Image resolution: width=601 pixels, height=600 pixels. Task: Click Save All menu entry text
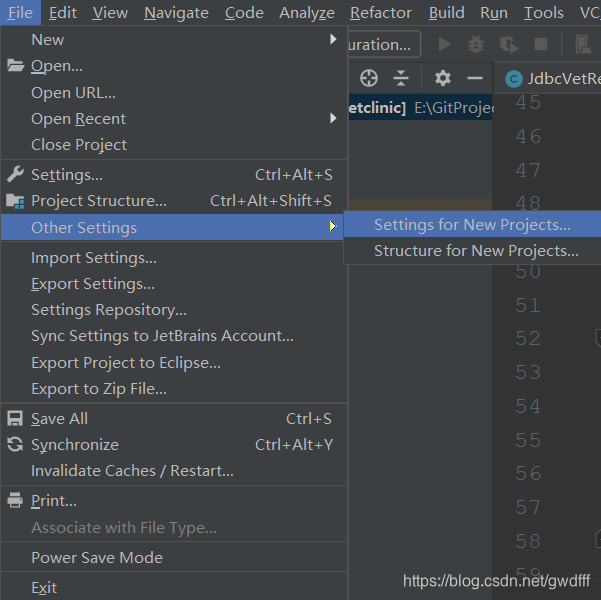(59, 419)
